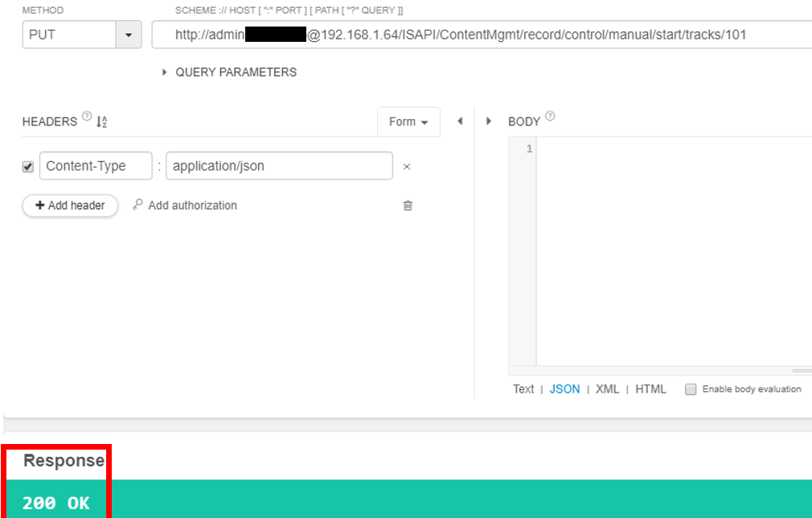Screen dimensions: 812x518
Task: Sort headers alphabetically with A-Z icon
Action: [x=102, y=122]
